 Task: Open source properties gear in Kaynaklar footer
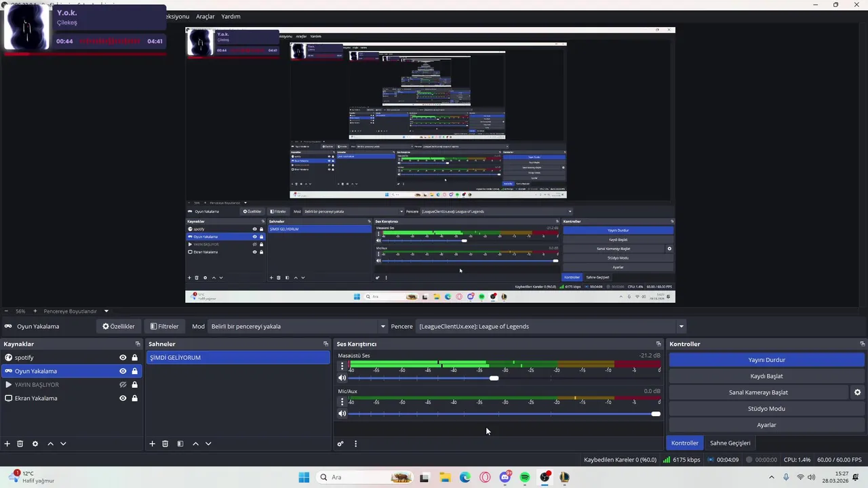[x=35, y=444]
